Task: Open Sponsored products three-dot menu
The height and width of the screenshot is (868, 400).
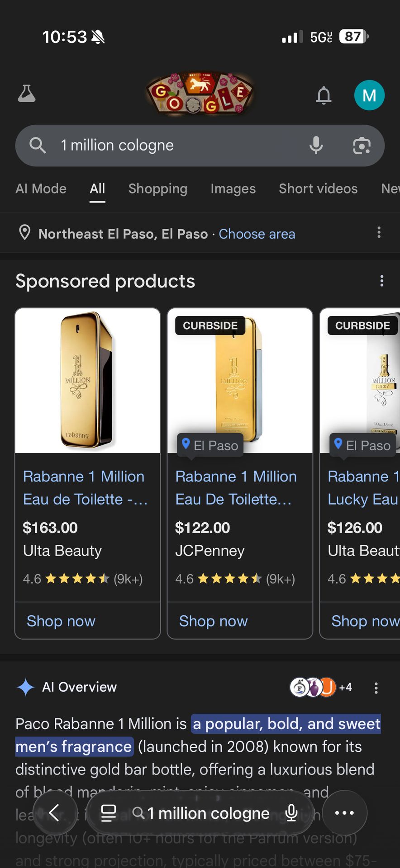Action: tap(382, 281)
